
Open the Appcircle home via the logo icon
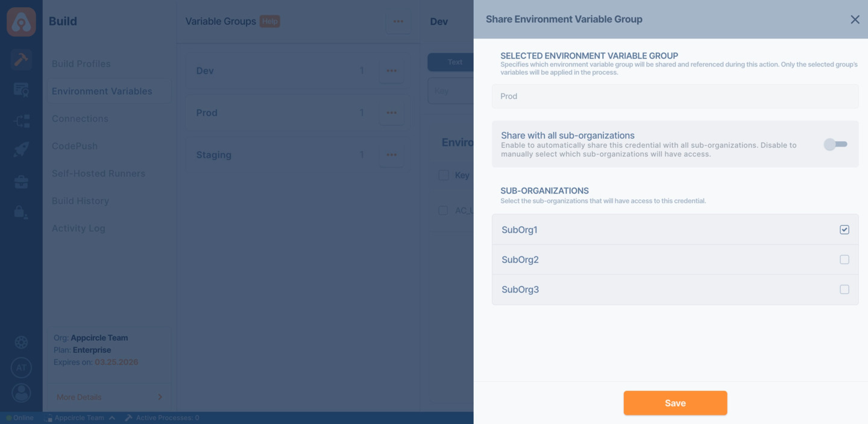click(21, 21)
